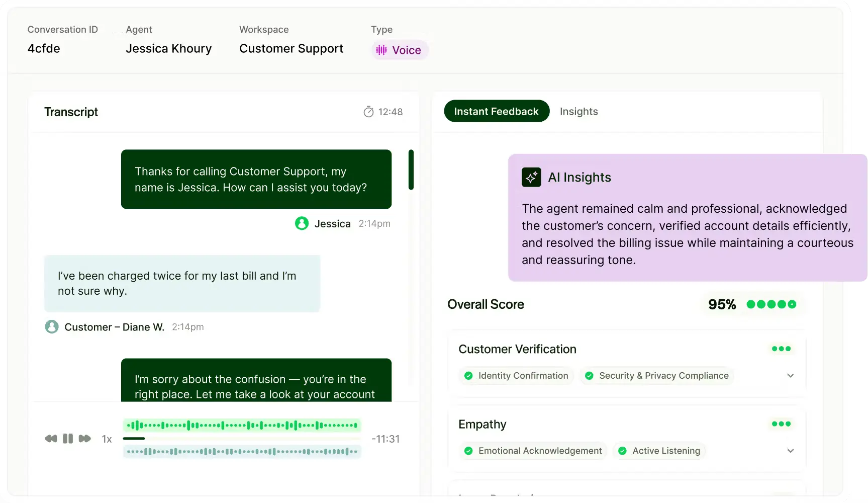
Task: Click the AI Insights summary paragraph
Action: pyautogui.click(x=687, y=234)
